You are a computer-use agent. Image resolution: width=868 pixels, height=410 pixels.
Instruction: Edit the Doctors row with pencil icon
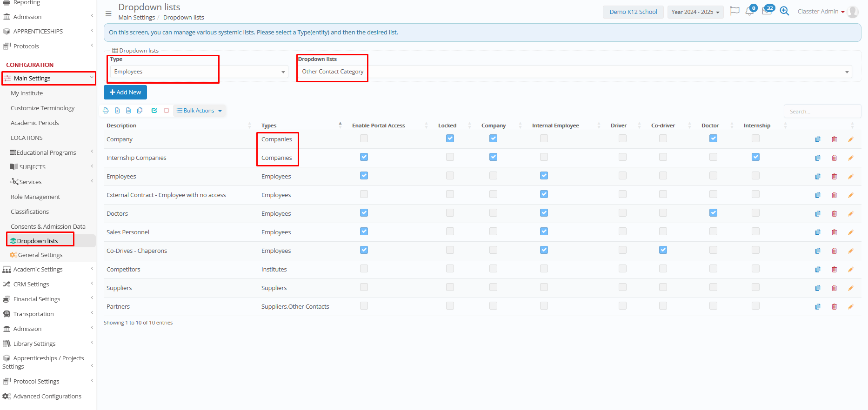pyautogui.click(x=850, y=214)
